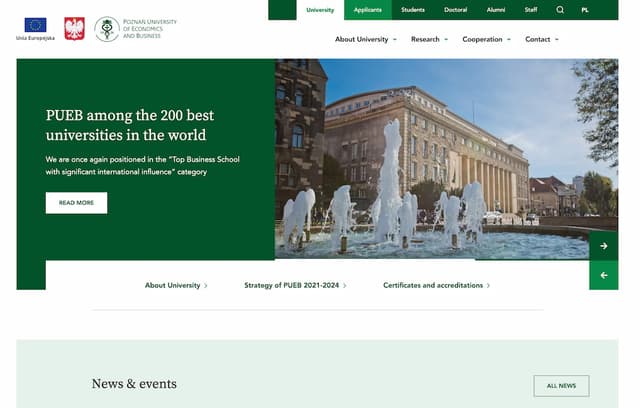Screen dimensions: 640x408
Task: Expand the Contact menu
Action: coord(542,39)
